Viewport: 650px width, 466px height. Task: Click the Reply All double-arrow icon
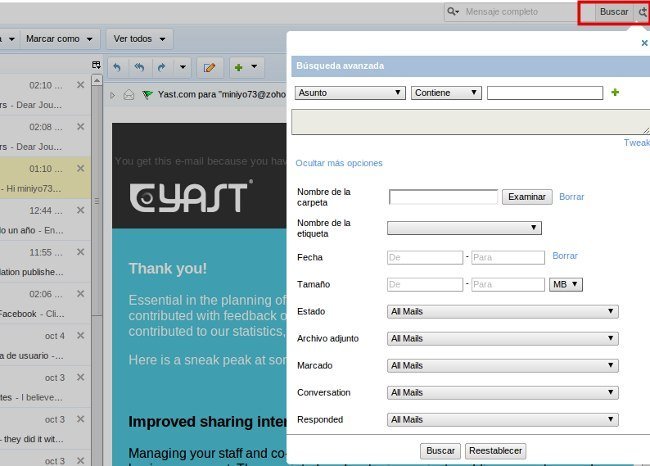[138, 67]
